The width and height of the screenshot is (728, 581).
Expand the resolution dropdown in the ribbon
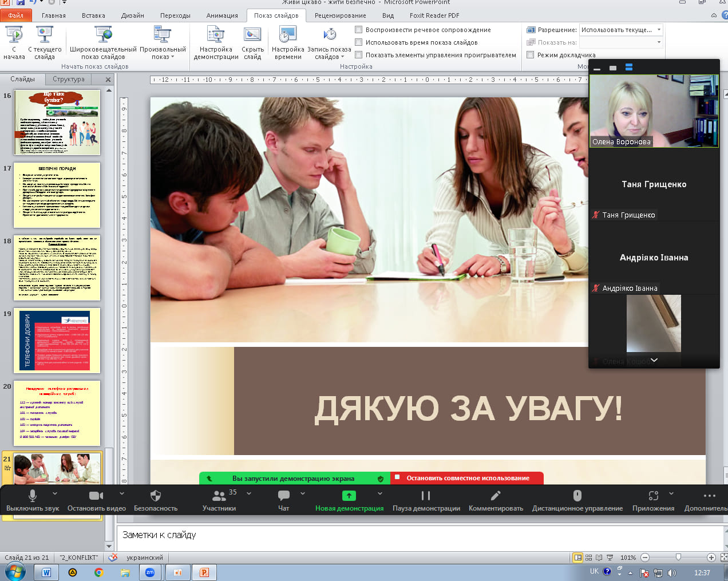[x=659, y=30]
